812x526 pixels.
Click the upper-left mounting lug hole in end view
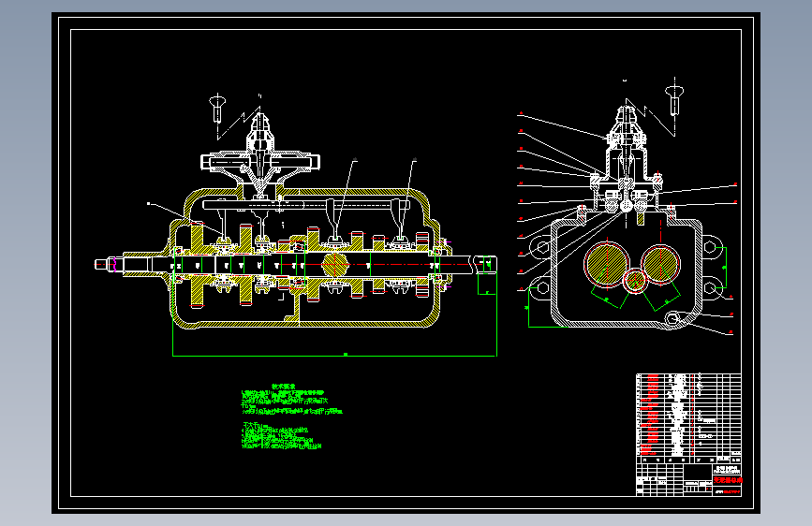pos(542,247)
